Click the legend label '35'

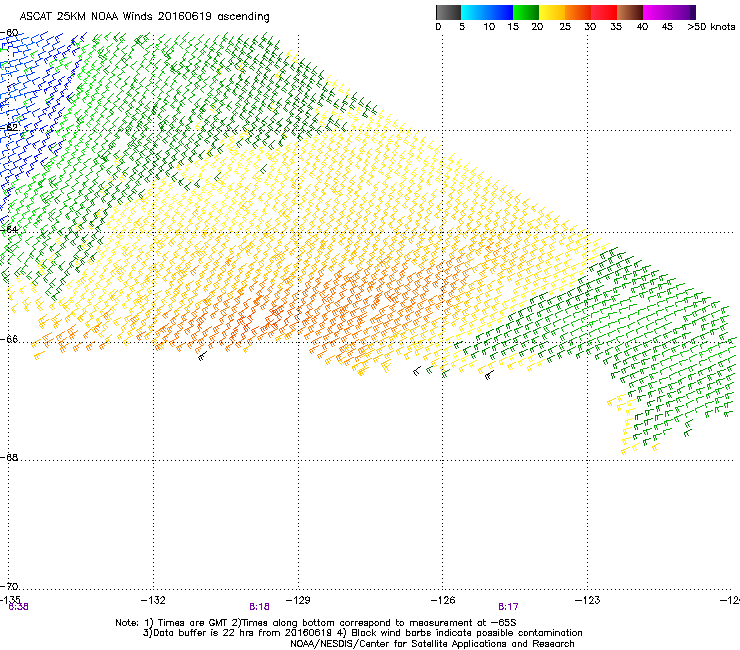[616, 27]
